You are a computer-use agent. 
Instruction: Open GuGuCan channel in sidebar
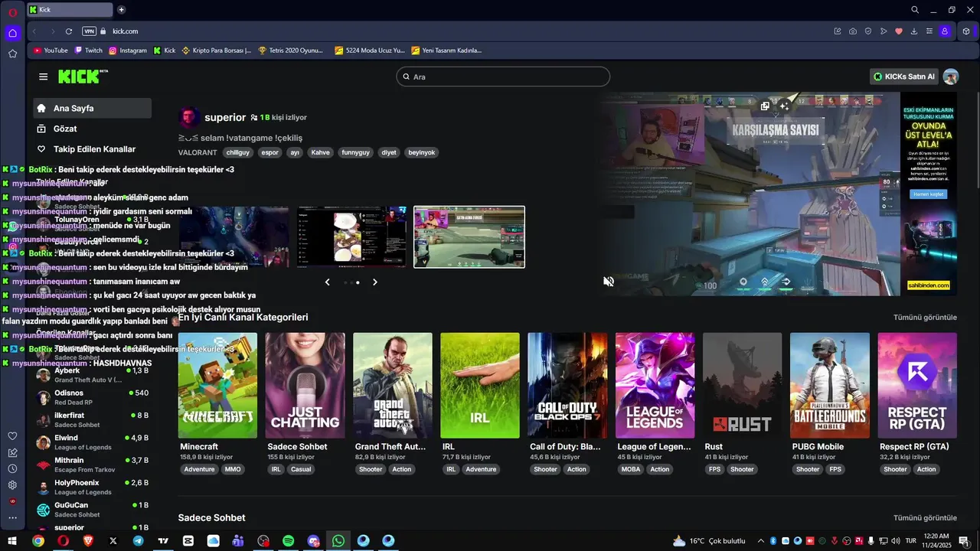point(92,510)
